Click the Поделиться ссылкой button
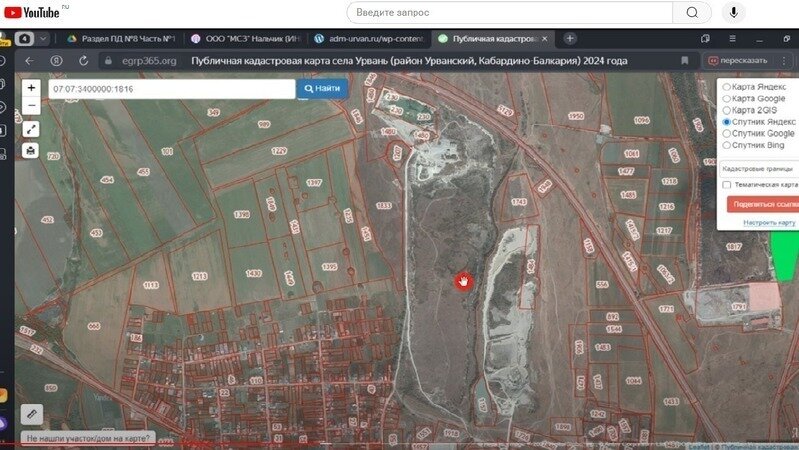This screenshot has height=450, width=799. (x=763, y=204)
